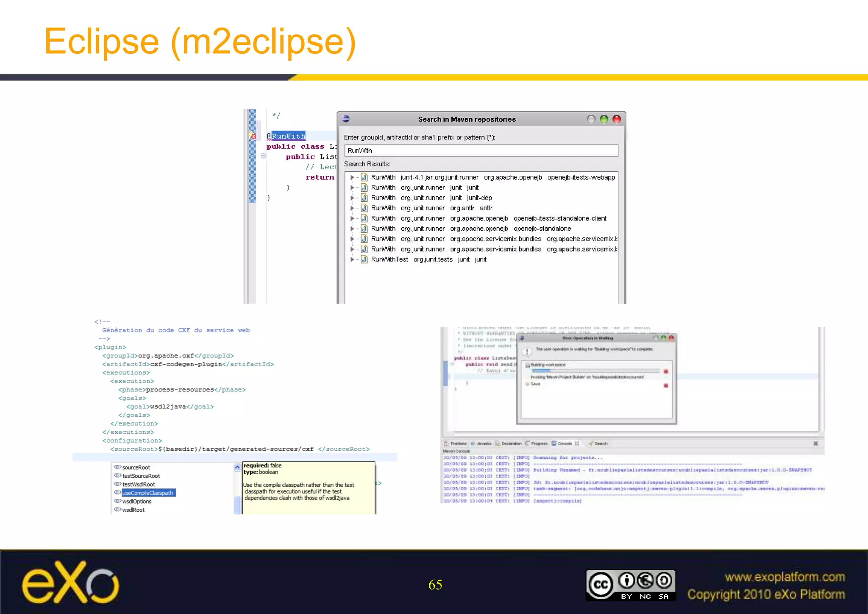
Task: Click the warning icon in waiting dialog
Action: click(x=527, y=351)
